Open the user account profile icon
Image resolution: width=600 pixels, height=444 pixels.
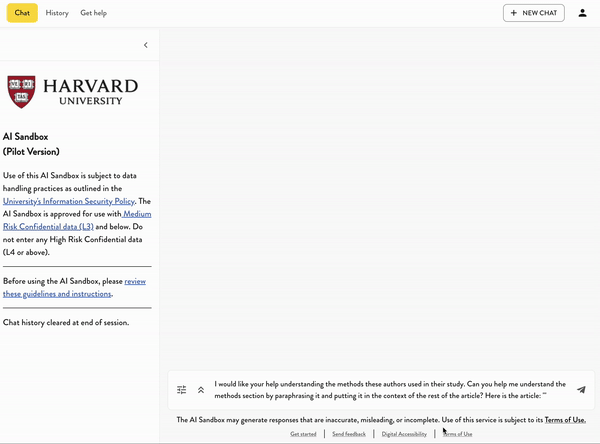582,13
